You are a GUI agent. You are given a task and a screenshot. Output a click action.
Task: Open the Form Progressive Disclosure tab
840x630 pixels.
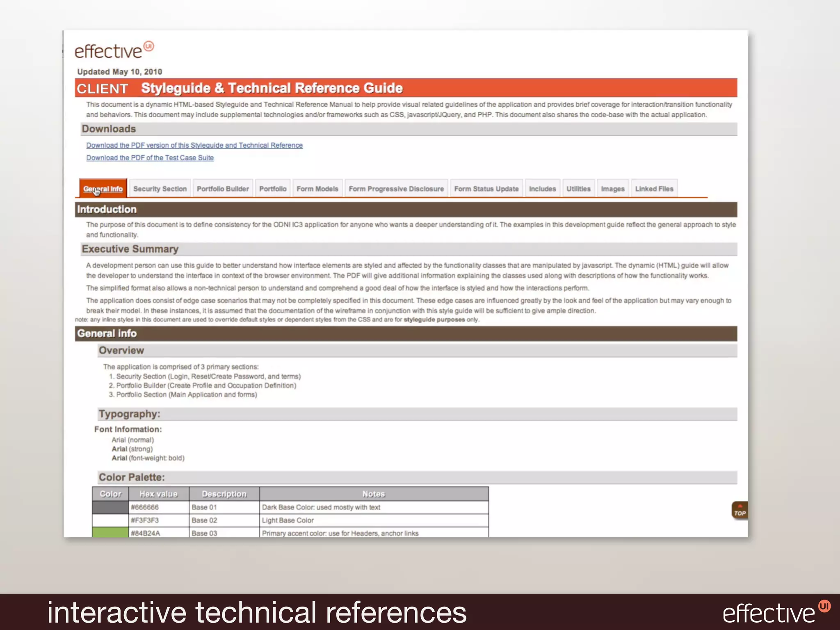[396, 189]
